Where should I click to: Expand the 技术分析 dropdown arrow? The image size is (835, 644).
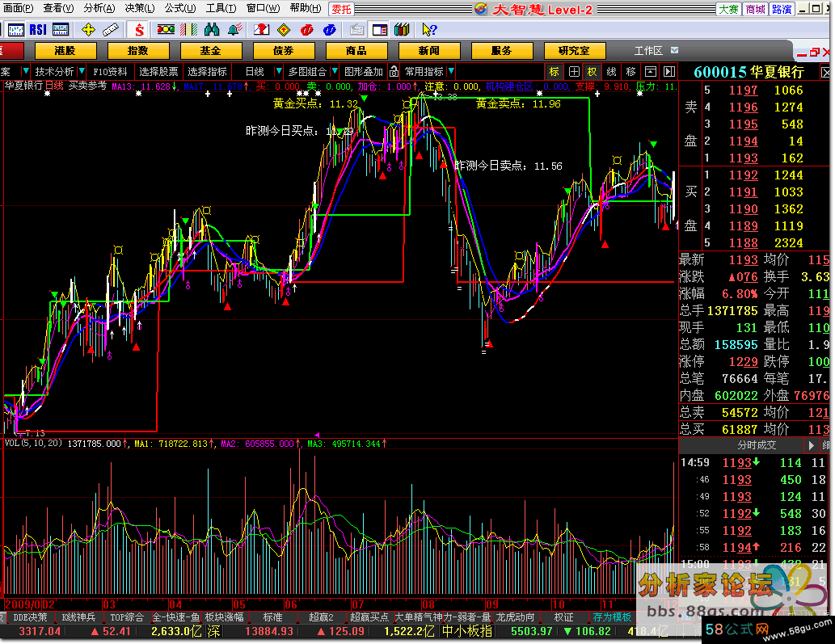(x=81, y=71)
